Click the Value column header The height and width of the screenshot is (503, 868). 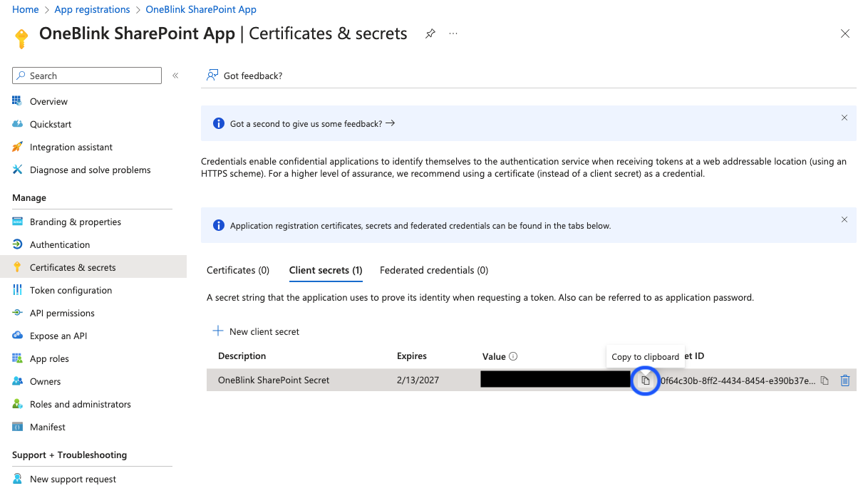pos(494,356)
